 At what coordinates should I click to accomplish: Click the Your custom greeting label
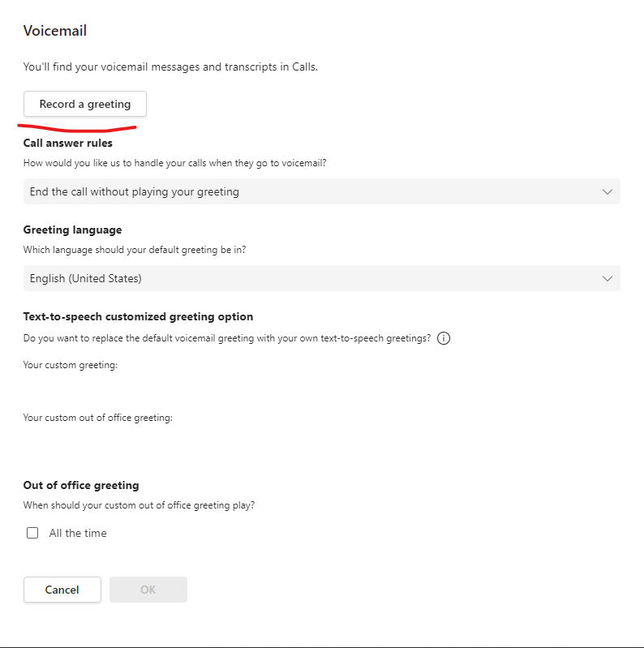click(x=71, y=365)
